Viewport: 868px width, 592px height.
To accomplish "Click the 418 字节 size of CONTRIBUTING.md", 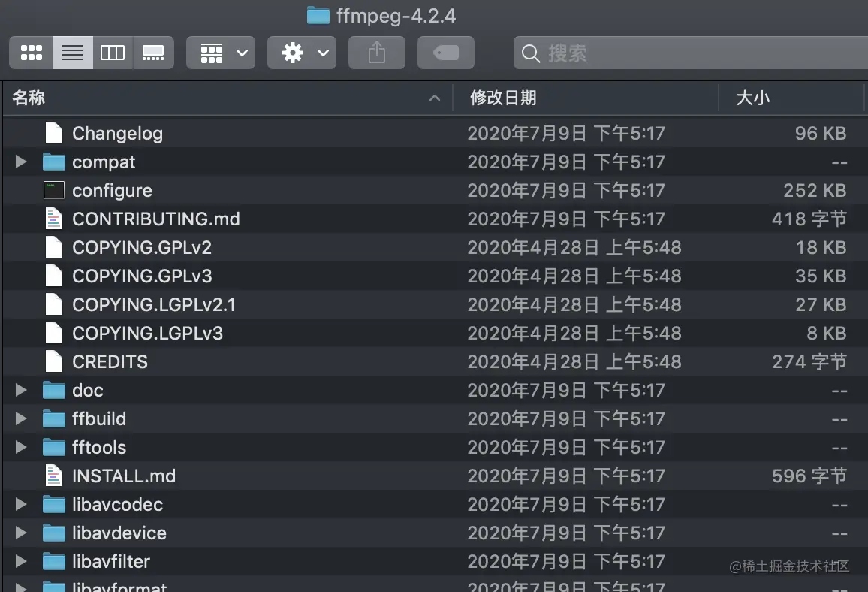I will coord(809,219).
